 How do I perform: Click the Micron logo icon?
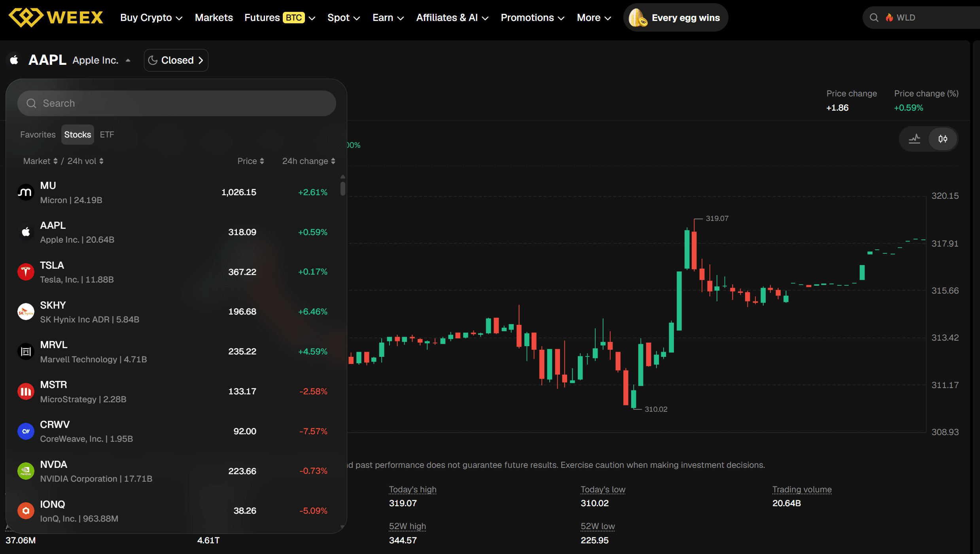26,192
